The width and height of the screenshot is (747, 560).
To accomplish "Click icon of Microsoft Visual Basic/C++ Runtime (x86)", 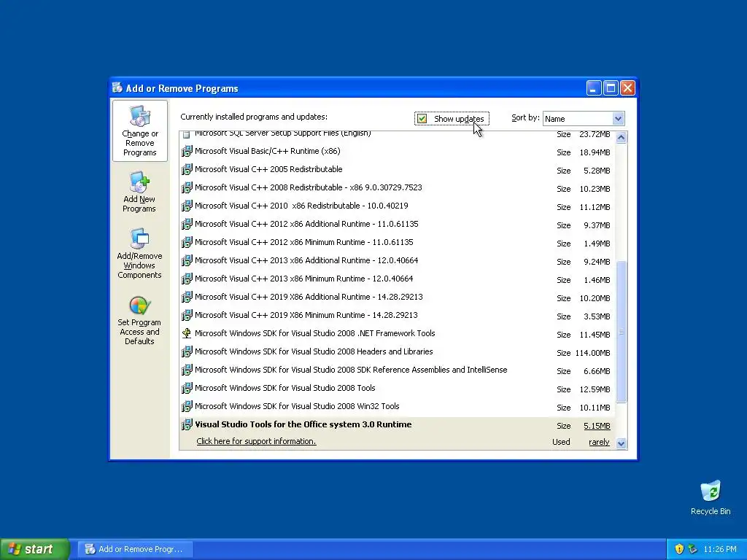I will point(187,152).
